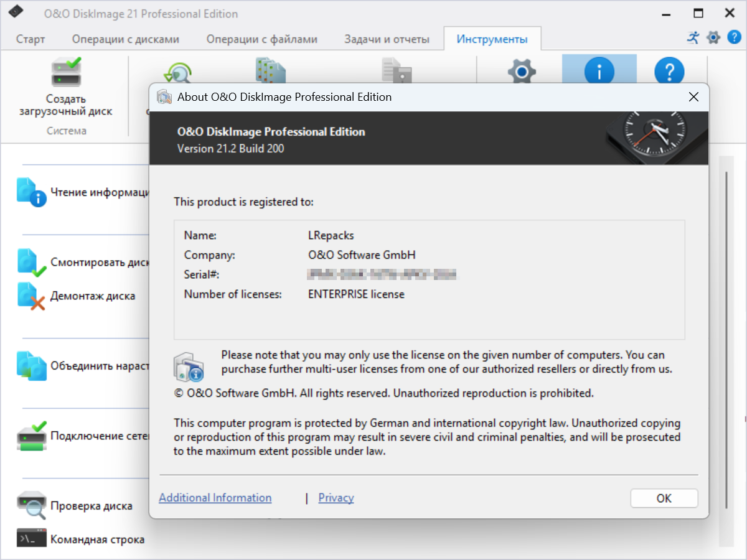Open the Командная строка terminal icon

31,539
